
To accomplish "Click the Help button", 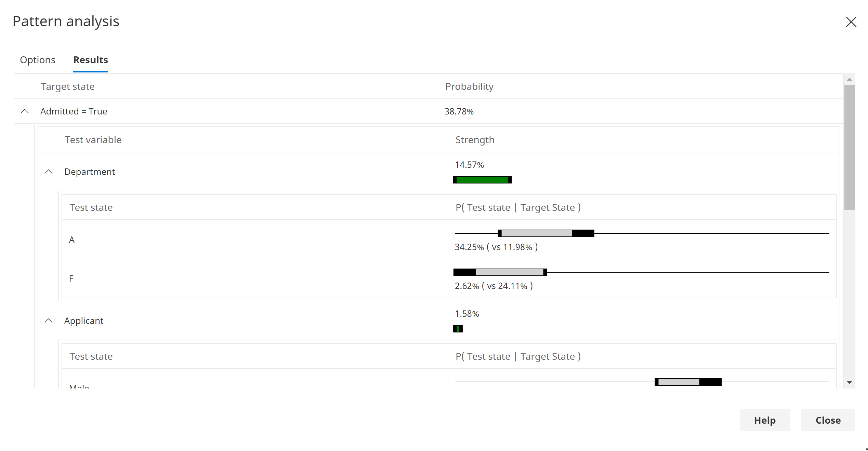I will click(765, 420).
